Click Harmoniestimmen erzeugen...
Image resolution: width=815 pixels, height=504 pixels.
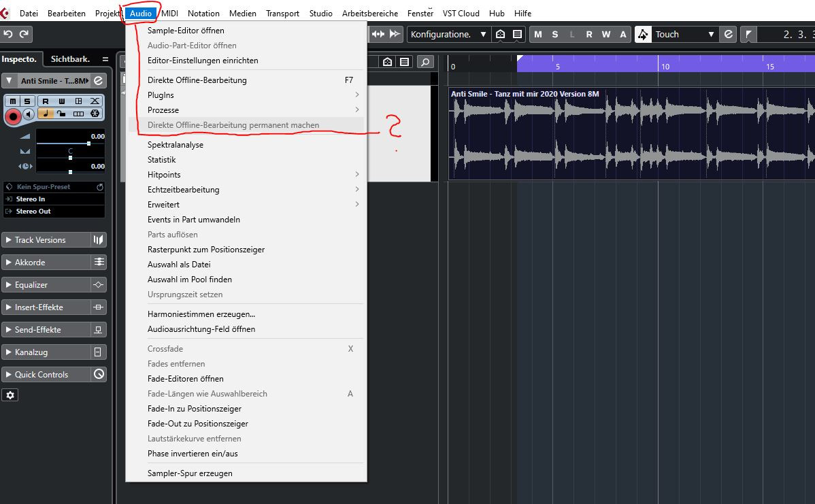click(x=246, y=314)
